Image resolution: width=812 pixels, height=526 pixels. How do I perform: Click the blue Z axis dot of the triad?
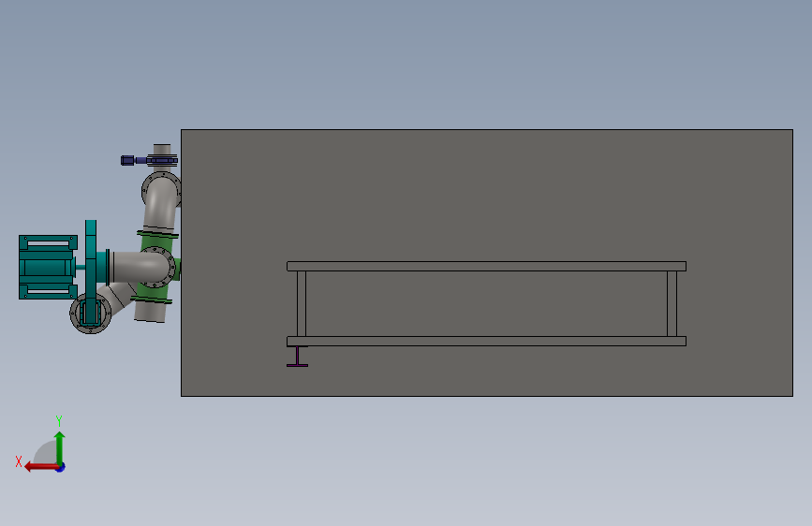click(x=61, y=468)
